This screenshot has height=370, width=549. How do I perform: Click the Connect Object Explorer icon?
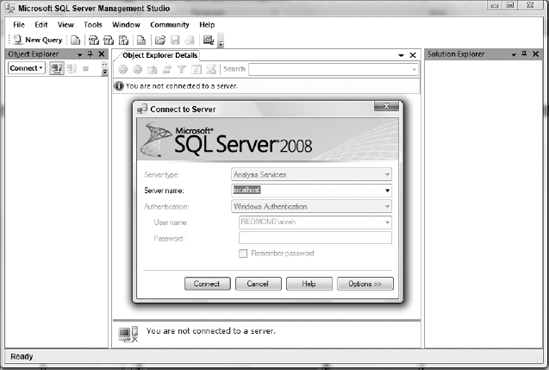(56, 68)
